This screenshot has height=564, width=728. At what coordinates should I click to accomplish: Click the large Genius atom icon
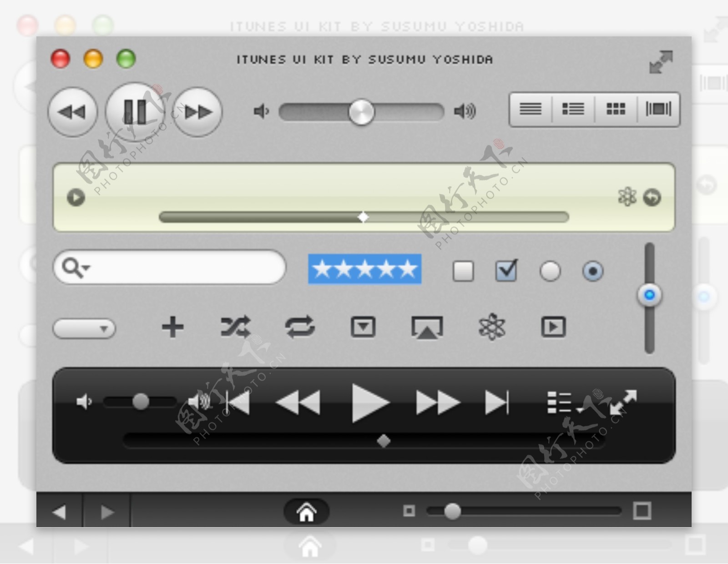click(x=492, y=327)
